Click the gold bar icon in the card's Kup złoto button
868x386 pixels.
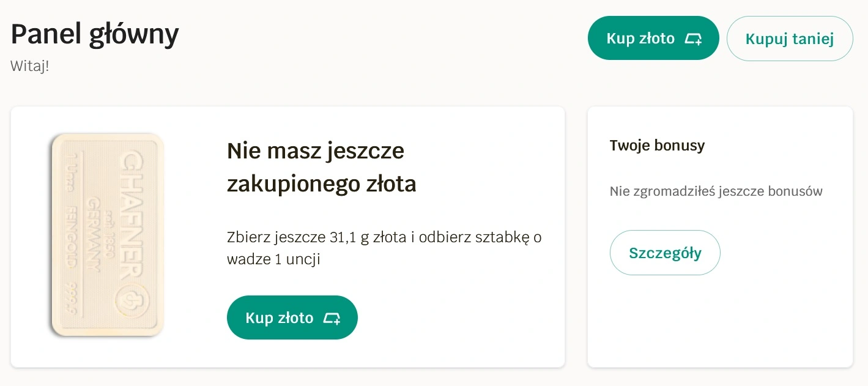332,318
